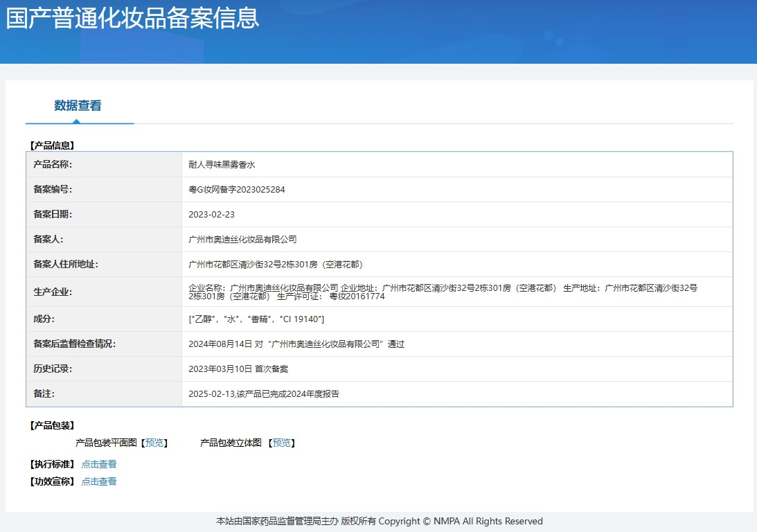Viewport: 757px width, 532px height.
Task: Select the 【产品包装】 section heading
Action: tap(52, 425)
